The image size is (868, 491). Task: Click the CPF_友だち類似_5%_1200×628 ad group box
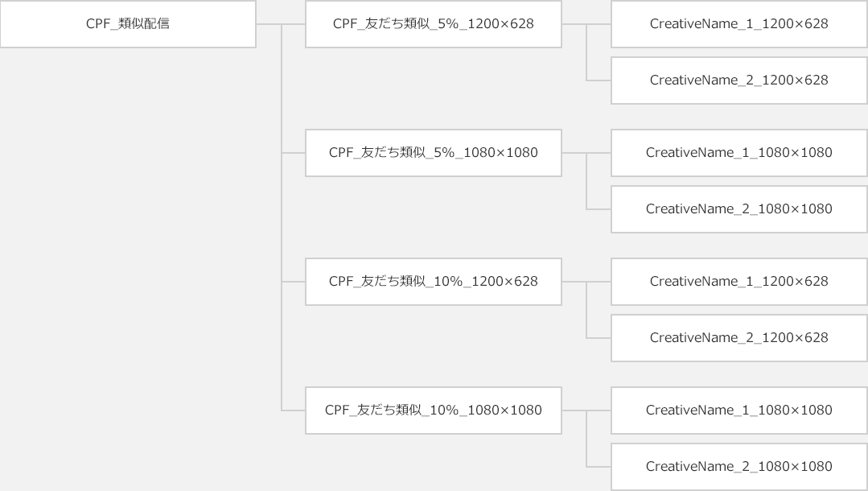coord(434,24)
